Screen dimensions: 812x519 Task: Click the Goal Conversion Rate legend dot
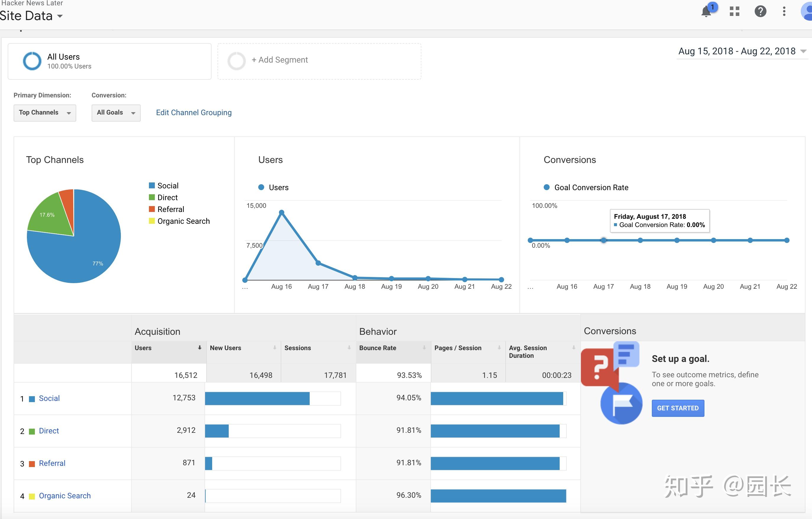pyautogui.click(x=547, y=187)
